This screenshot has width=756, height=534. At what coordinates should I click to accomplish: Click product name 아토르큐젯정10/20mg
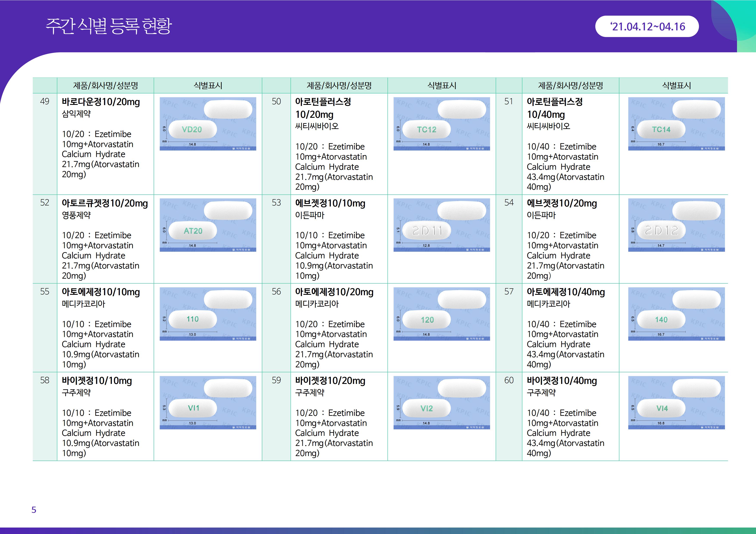tap(105, 203)
